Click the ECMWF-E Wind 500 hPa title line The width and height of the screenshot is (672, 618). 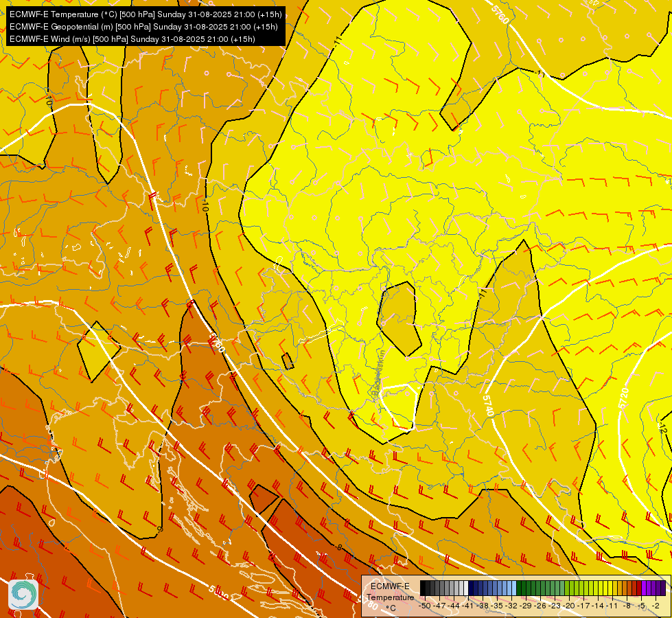[132, 39]
